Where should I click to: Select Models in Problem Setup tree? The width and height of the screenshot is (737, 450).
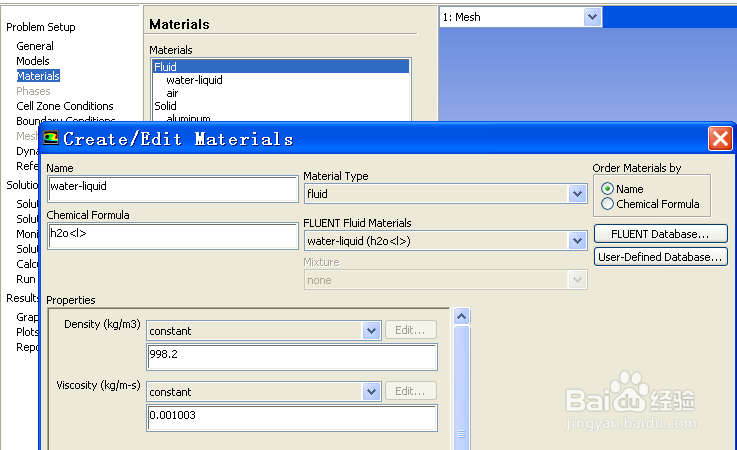coord(33,61)
